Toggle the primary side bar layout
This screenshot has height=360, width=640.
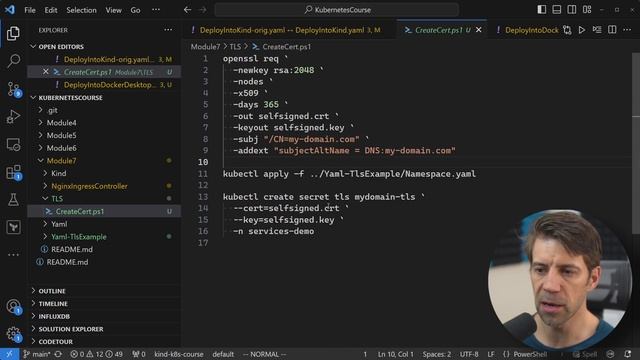(x=542, y=9)
